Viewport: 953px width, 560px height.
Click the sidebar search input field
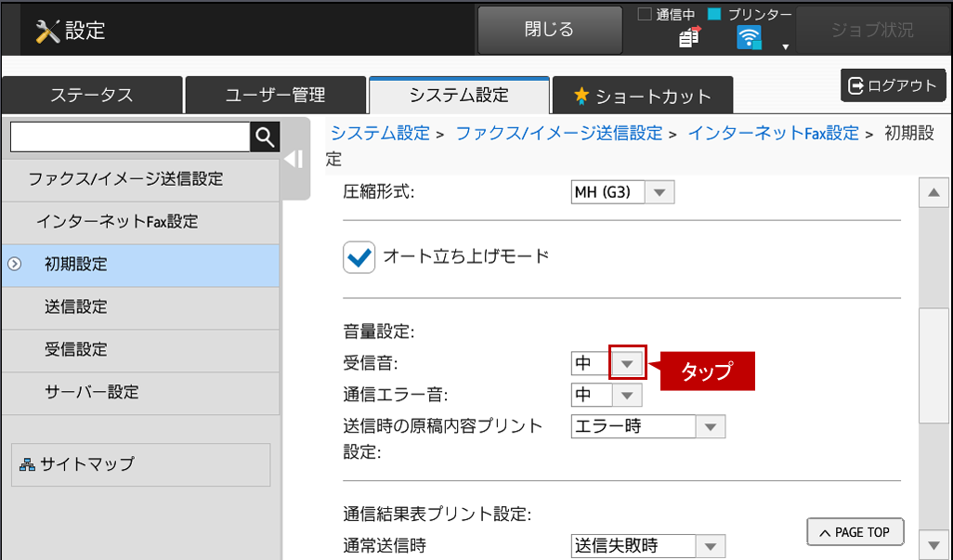point(130,137)
